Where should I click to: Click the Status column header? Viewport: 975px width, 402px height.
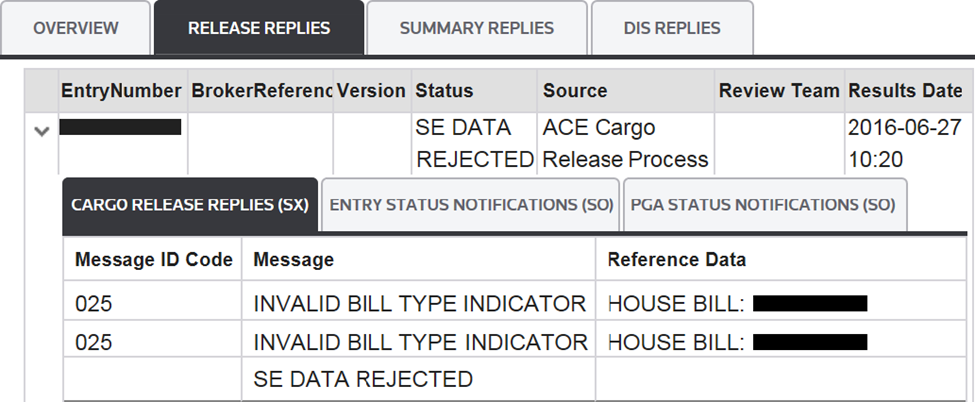[443, 91]
